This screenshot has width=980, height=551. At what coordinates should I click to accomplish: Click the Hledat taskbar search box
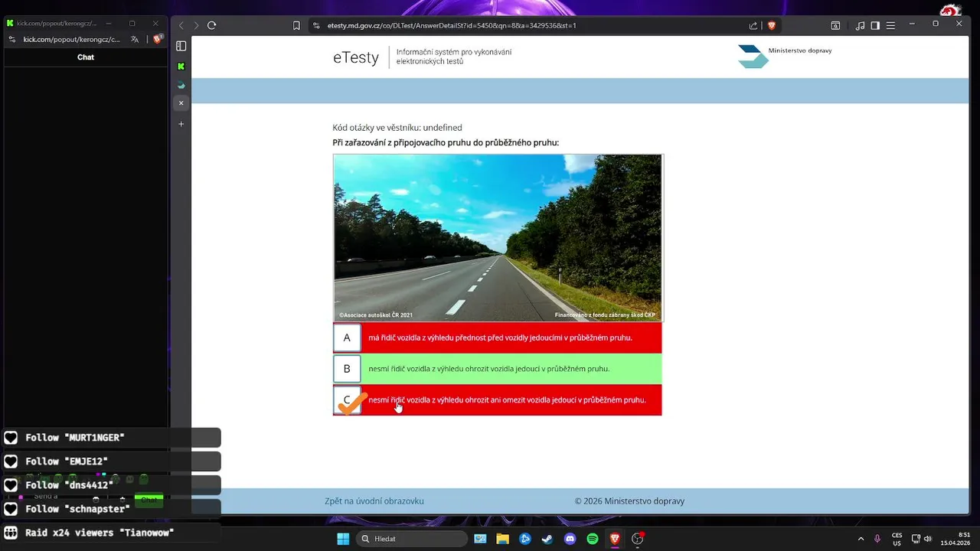[x=413, y=539]
